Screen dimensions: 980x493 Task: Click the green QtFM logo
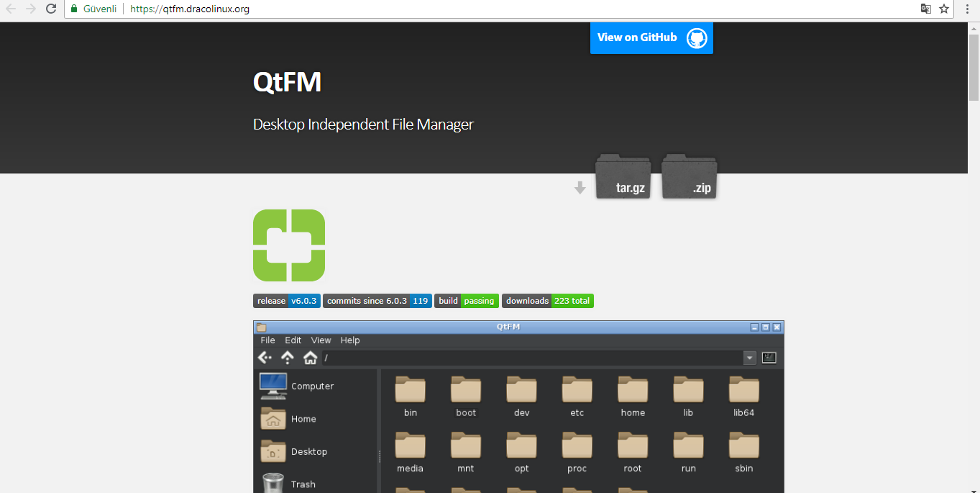[x=289, y=245]
